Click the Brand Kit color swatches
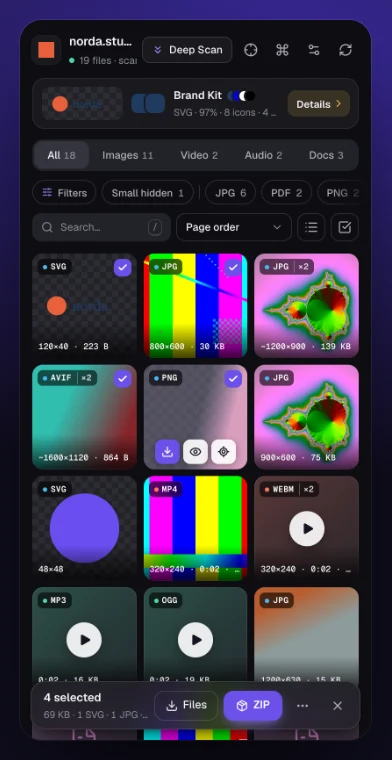The width and height of the screenshot is (392, 760). [241, 95]
